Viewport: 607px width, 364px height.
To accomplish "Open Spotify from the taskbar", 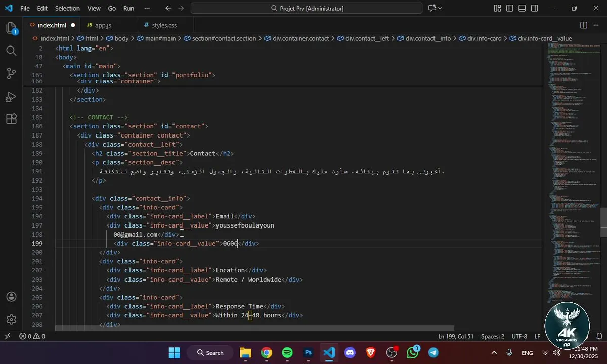I will tap(287, 353).
